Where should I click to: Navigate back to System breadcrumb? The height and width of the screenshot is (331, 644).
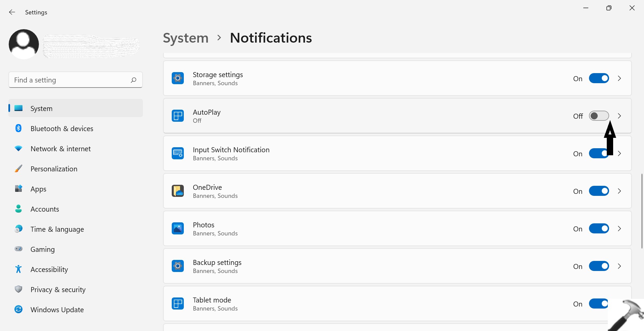click(185, 38)
